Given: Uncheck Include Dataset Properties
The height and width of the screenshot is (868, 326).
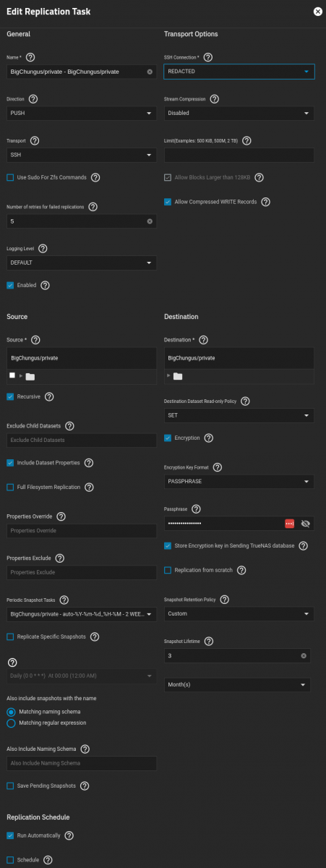Looking at the screenshot, I should point(10,462).
